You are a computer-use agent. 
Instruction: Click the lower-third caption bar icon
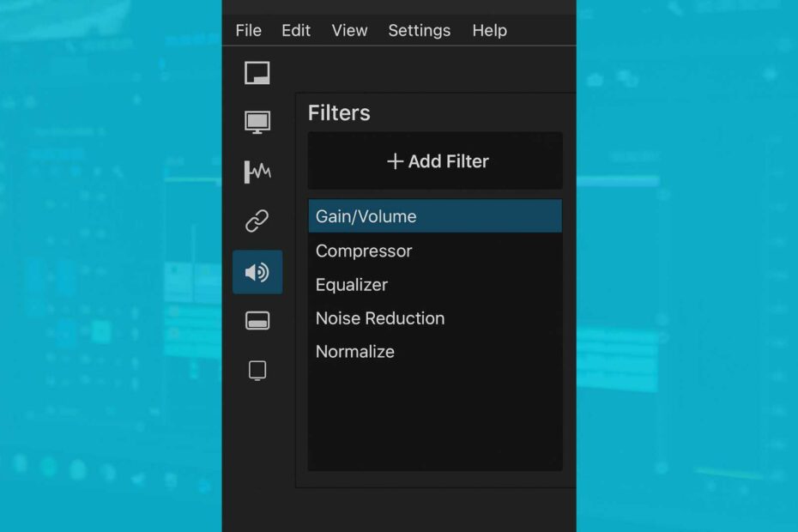pos(257,321)
